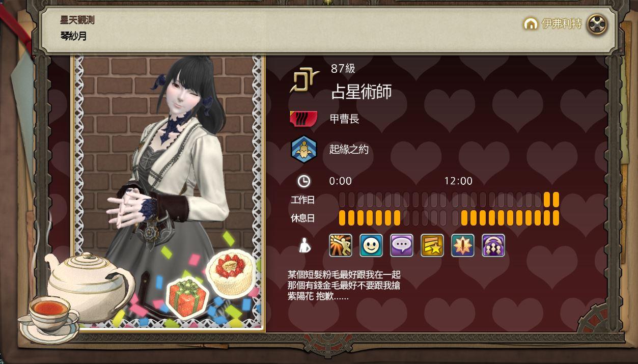Click the 星天觀測 title text
This screenshot has height=364, width=638.
click(x=77, y=20)
